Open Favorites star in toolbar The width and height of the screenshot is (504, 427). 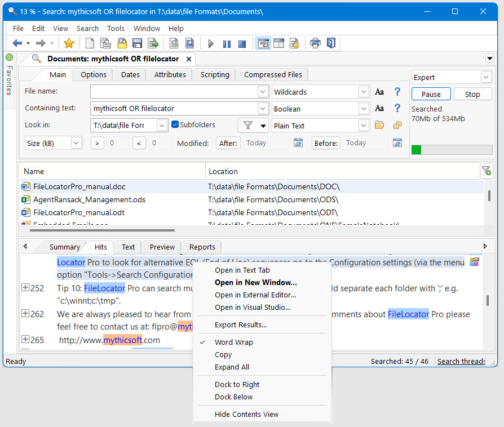pos(69,43)
